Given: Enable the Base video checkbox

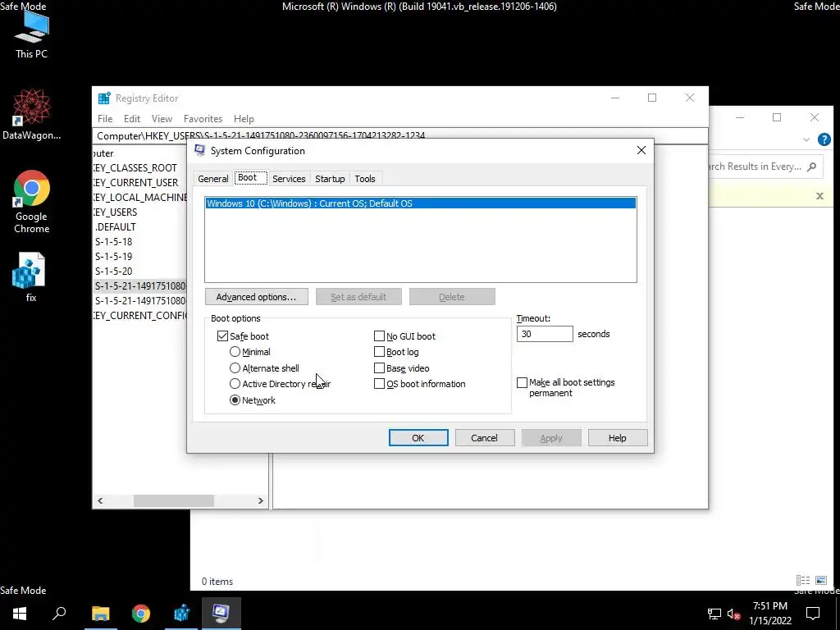Looking at the screenshot, I should point(379,368).
